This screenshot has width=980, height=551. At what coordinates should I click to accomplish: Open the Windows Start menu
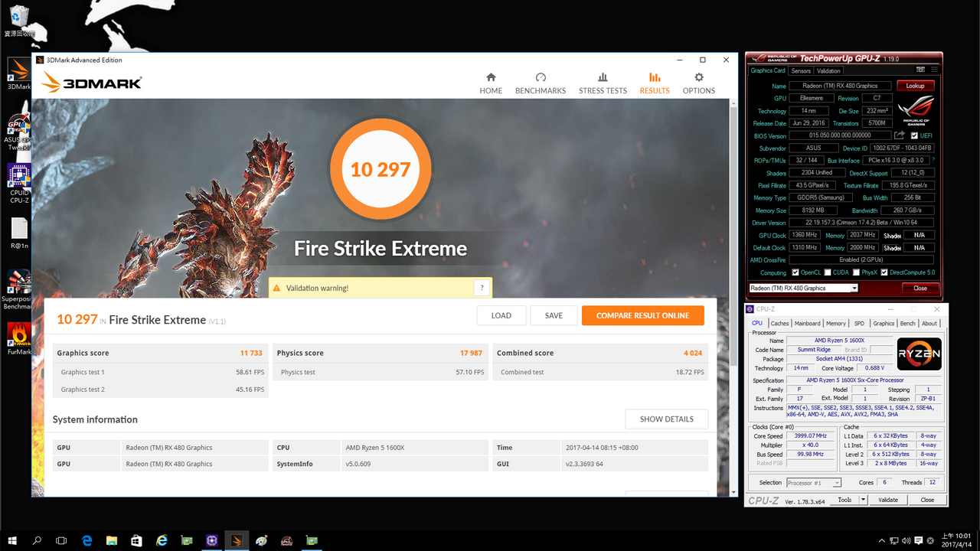coord(13,540)
